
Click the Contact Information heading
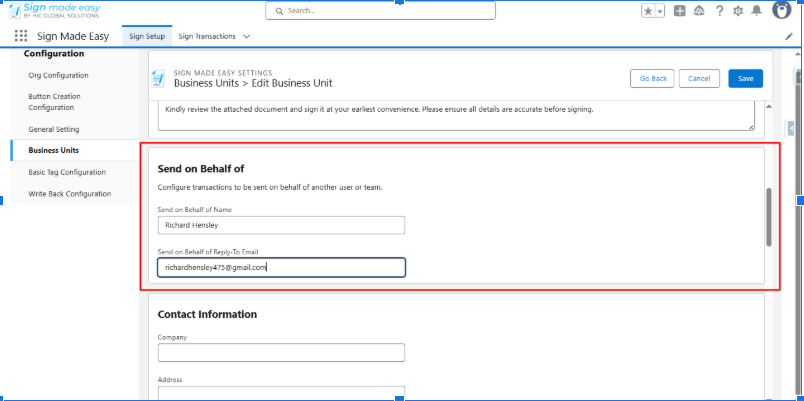click(207, 314)
